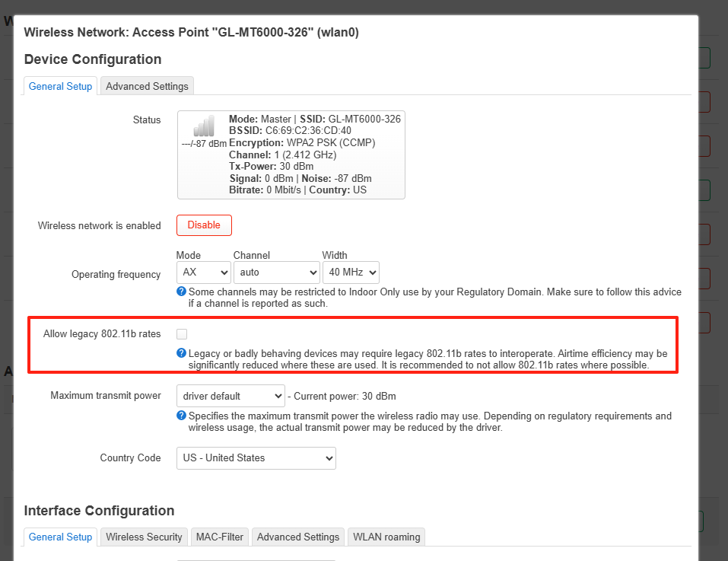The image size is (728, 561).
Task: Open the Channel dropdown set to auto
Action: [276, 272]
